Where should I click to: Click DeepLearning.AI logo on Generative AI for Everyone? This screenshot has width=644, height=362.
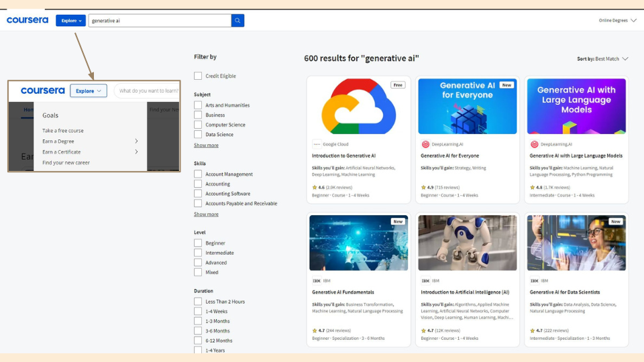pyautogui.click(x=425, y=144)
